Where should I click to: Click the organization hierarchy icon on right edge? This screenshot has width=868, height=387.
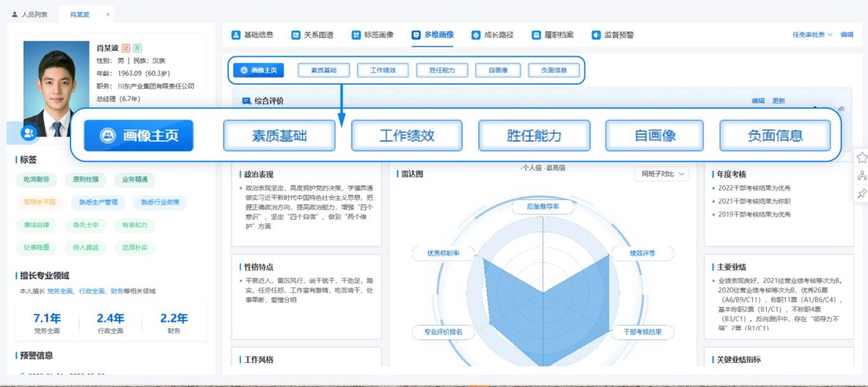click(862, 176)
